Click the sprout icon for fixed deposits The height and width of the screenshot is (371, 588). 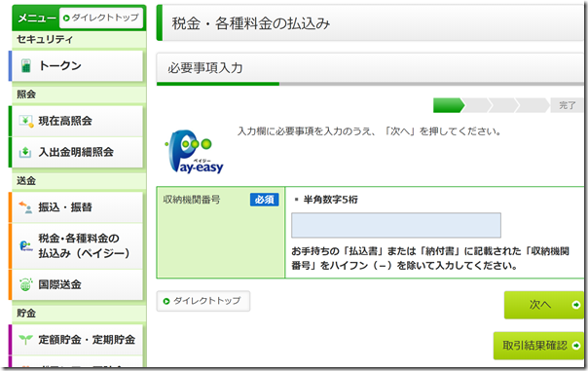pyautogui.click(x=26, y=340)
